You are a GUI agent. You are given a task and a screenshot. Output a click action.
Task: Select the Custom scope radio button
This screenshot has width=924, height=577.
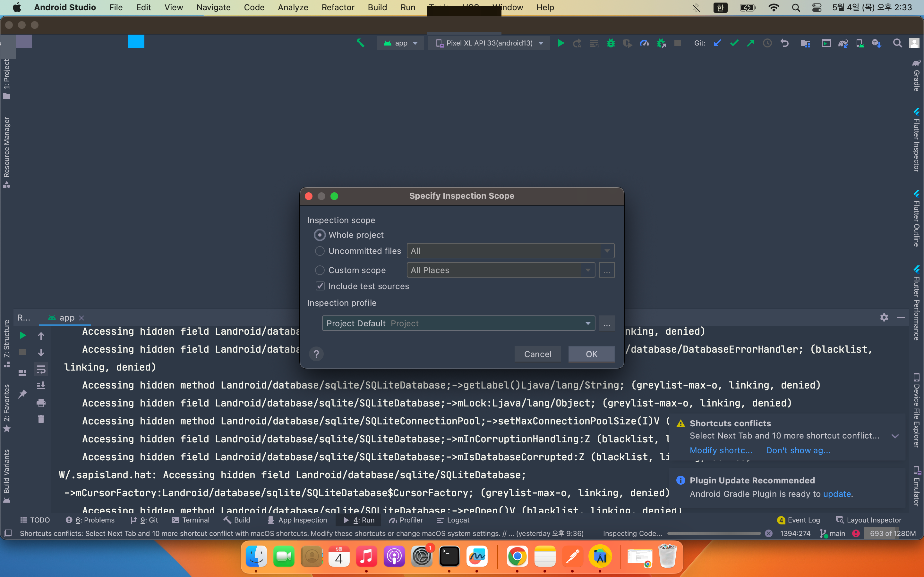pos(320,270)
